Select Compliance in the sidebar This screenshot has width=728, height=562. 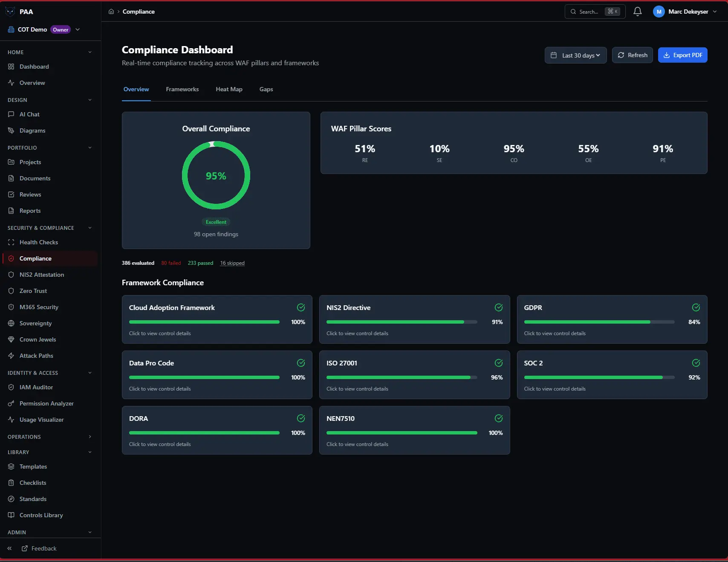tap(50, 258)
